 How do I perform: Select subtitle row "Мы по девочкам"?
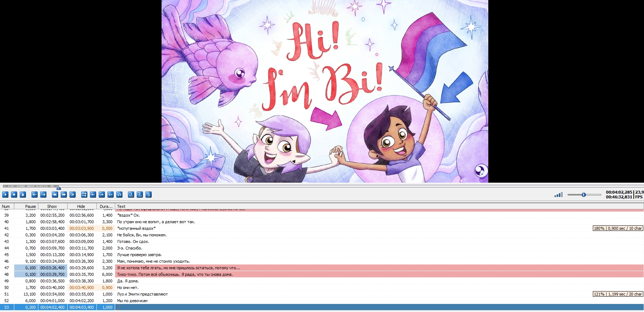point(322,301)
